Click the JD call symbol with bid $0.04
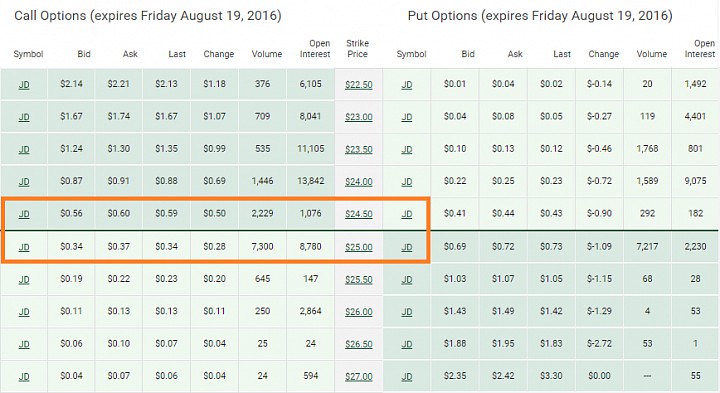The width and height of the screenshot is (720, 393). coord(24,376)
